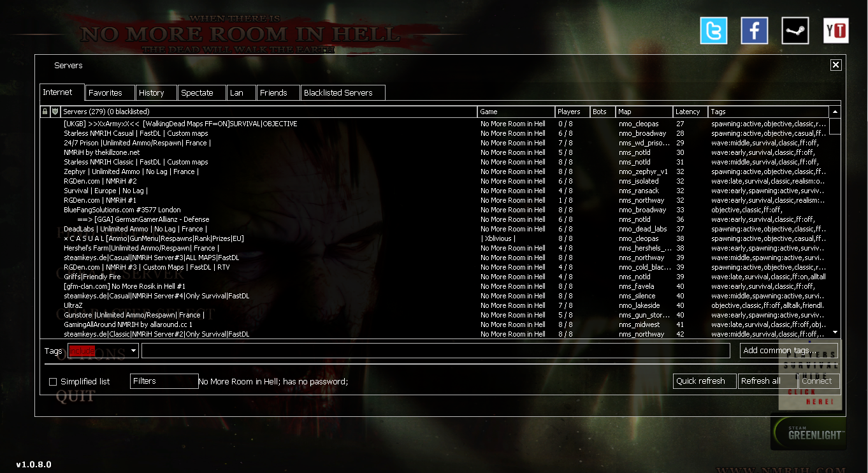Select 'steamkeys.de|Classic|NMRiH Server#2' row
The image size is (868, 473).
(435, 334)
